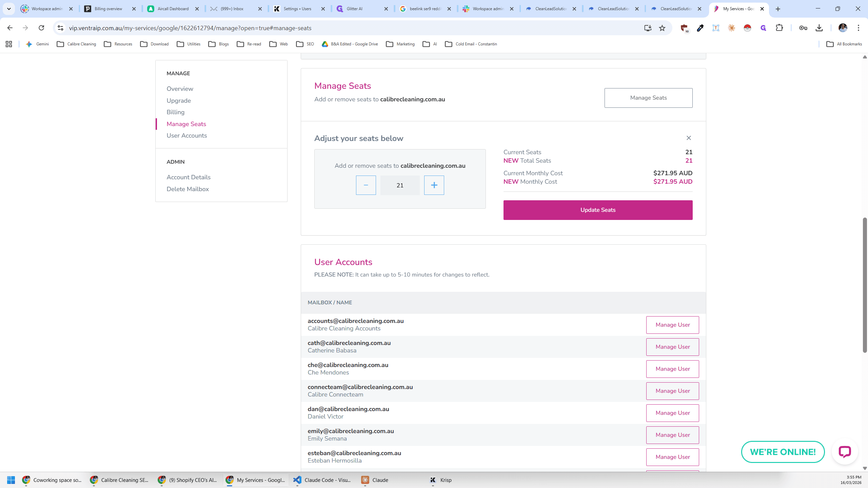View site information icon beside the URL

pyautogui.click(x=60, y=28)
